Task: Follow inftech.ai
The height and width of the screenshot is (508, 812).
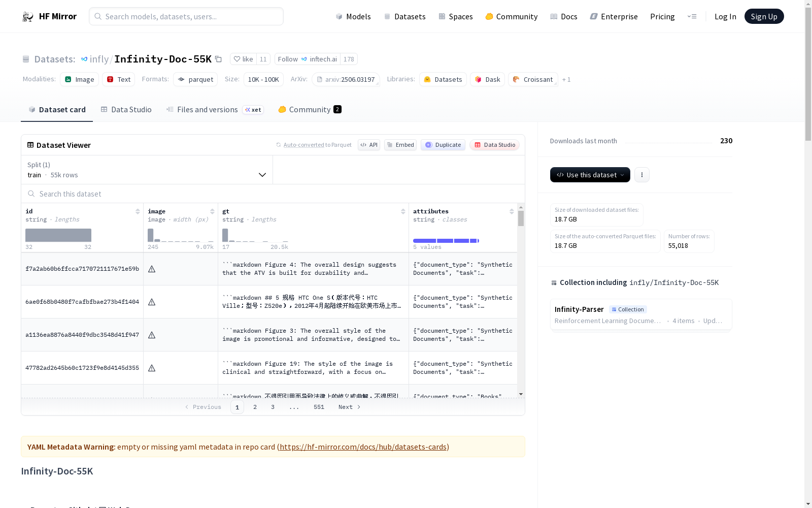Action: coord(308,59)
